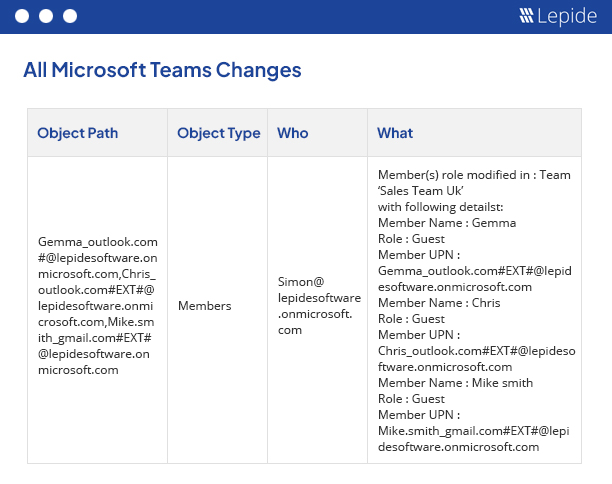
Task: Select the 'Member Name : Gemma' line
Action: click(x=447, y=223)
